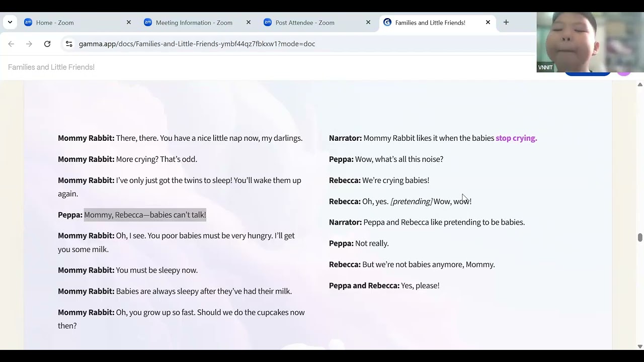
Task: Click the Gamma favicon on the active tab
Action: pos(387,23)
